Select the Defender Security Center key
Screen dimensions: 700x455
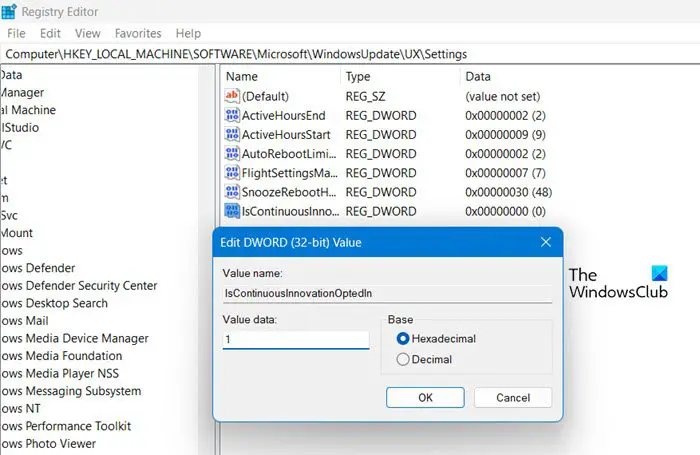click(79, 286)
